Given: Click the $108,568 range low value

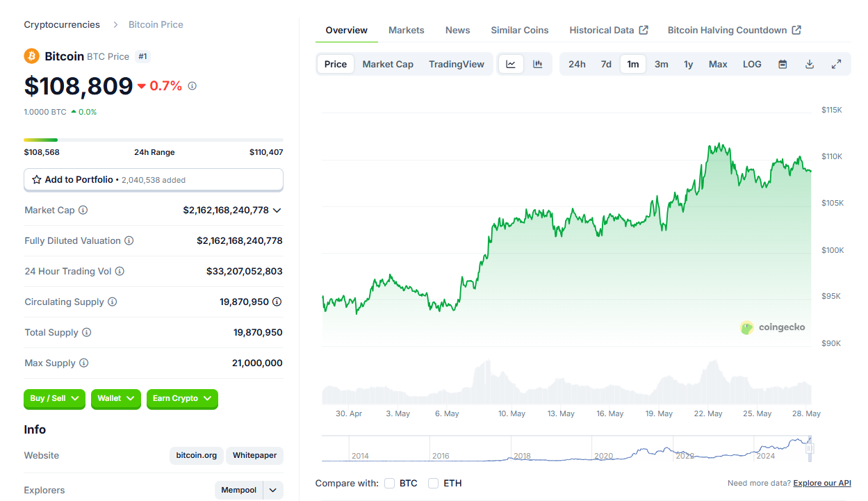Looking at the screenshot, I should 42,152.
